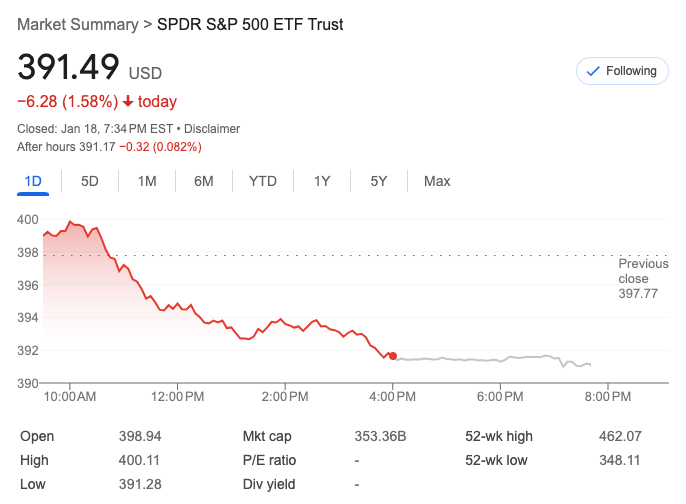Viewport: 686px width, 504px height.
Task: Show the 6M chart range
Action: coord(204,181)
